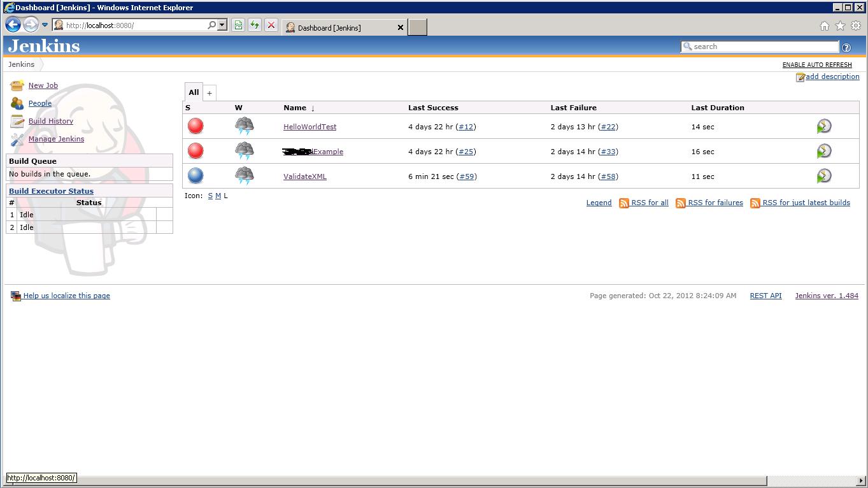
Task: Open the New Job icon in the sidebar
Action: tap(17, 85)
